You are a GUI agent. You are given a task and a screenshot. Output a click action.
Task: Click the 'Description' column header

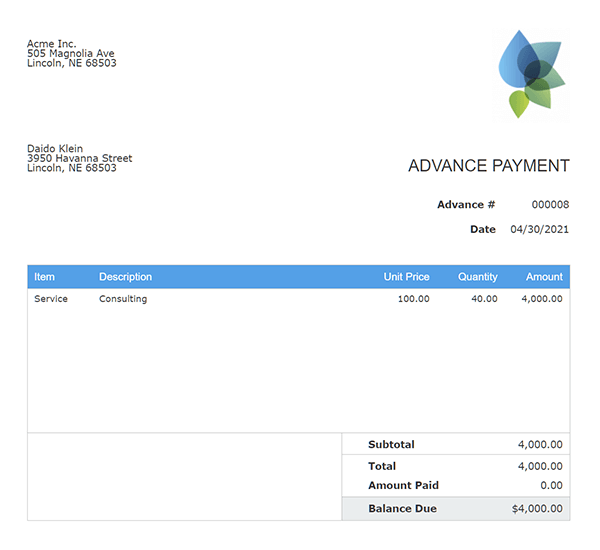[x=126, y=277]
